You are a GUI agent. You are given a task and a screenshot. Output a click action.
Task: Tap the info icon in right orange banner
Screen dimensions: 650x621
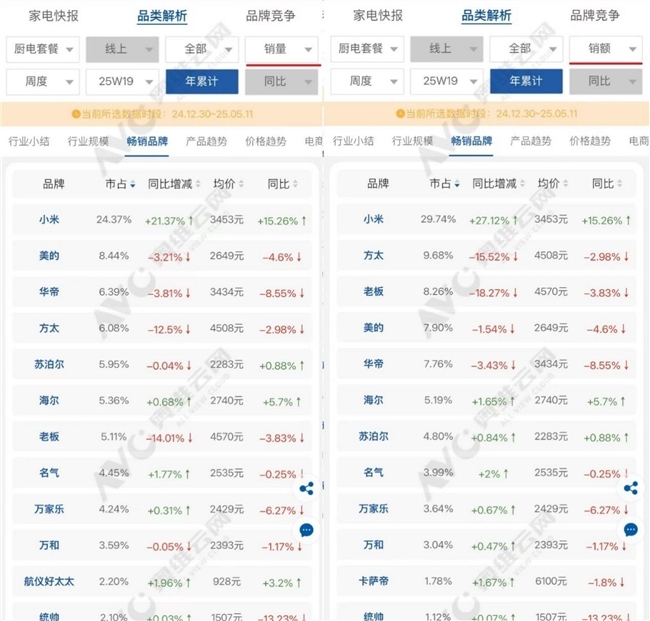(x=400, y=114)
